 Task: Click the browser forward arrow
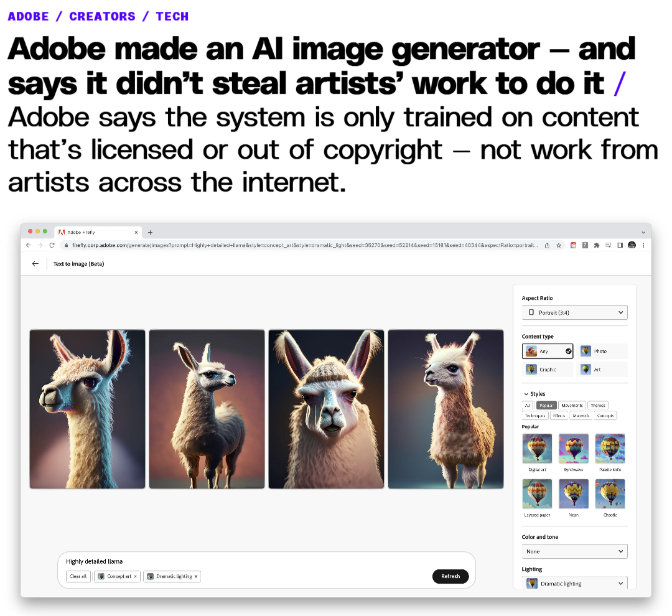tap(40, 245)
